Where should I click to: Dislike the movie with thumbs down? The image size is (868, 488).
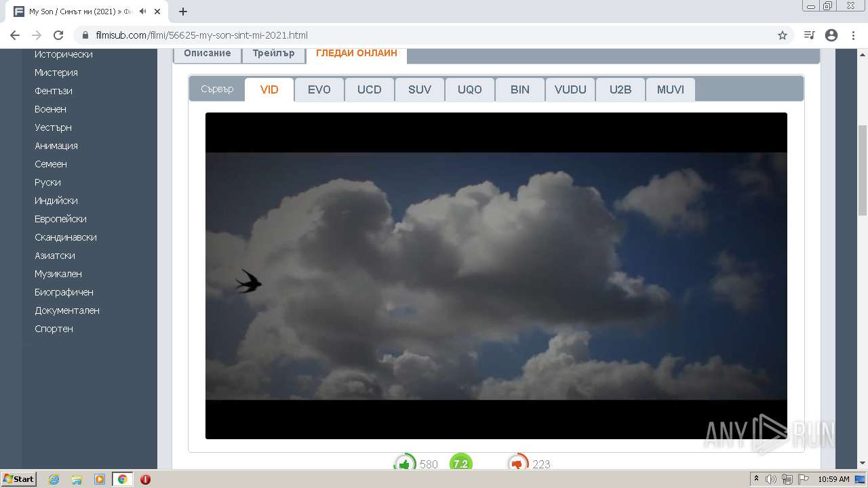coord(518,464)
